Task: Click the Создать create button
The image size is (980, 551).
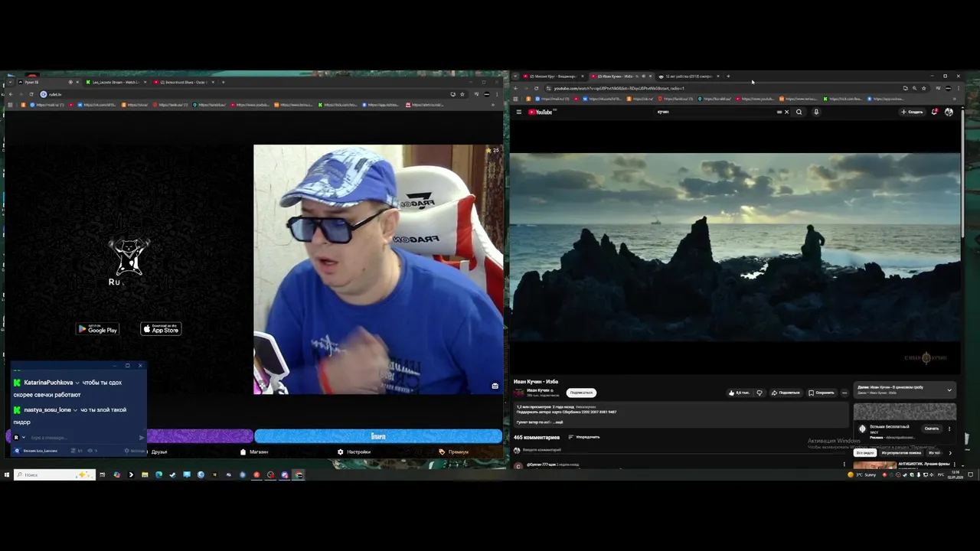Action: [x=912, y=112]
